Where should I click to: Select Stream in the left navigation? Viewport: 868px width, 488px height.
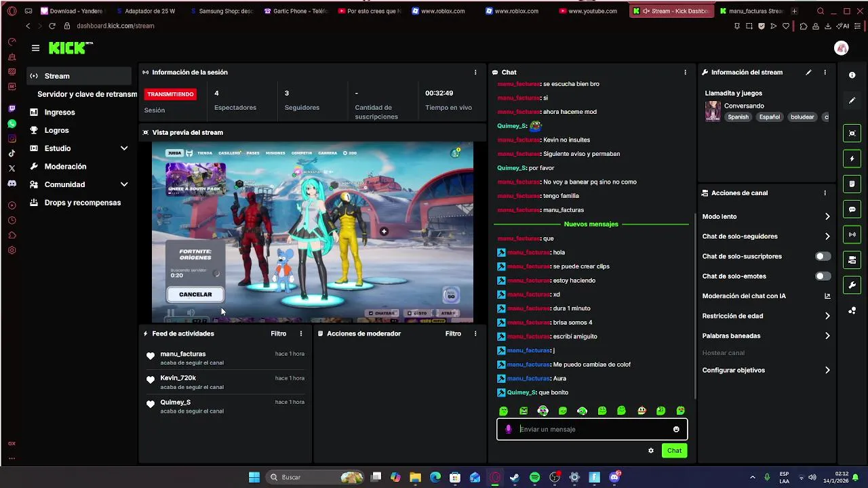click(79, 76)
